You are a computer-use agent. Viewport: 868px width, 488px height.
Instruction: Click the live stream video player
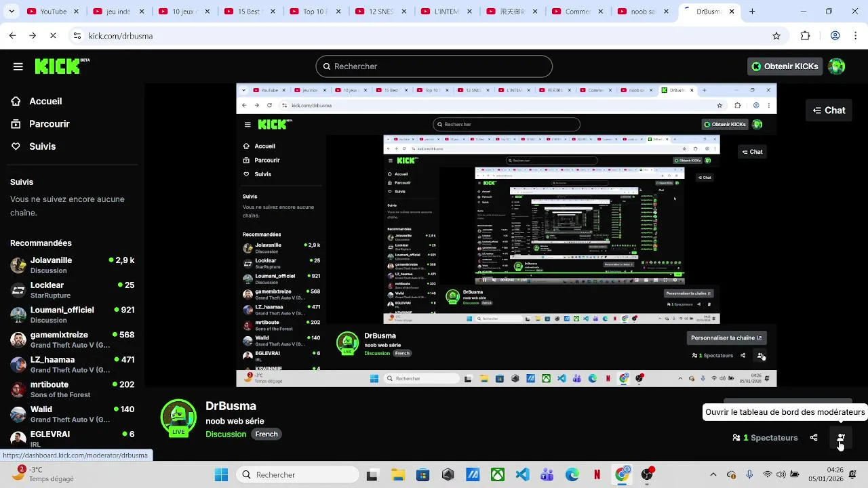(x=506, y=235)
